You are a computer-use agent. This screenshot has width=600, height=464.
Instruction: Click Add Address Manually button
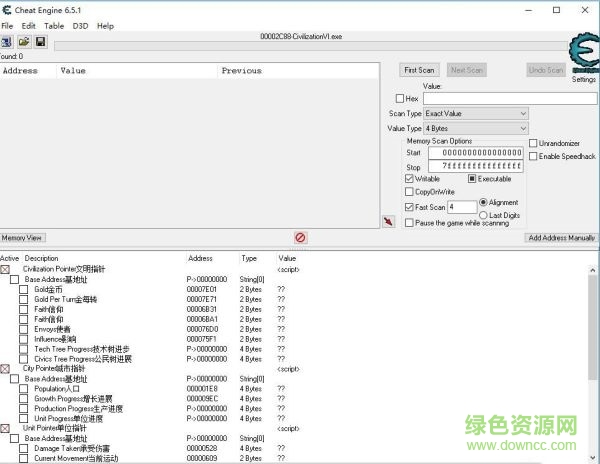pos(561,238)
